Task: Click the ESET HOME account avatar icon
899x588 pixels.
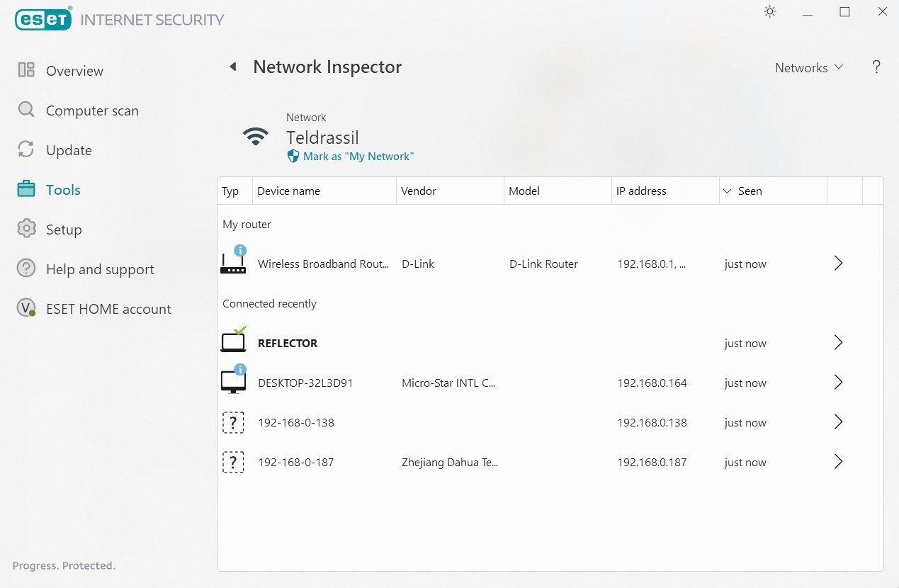Action: [x=26, y=308]
